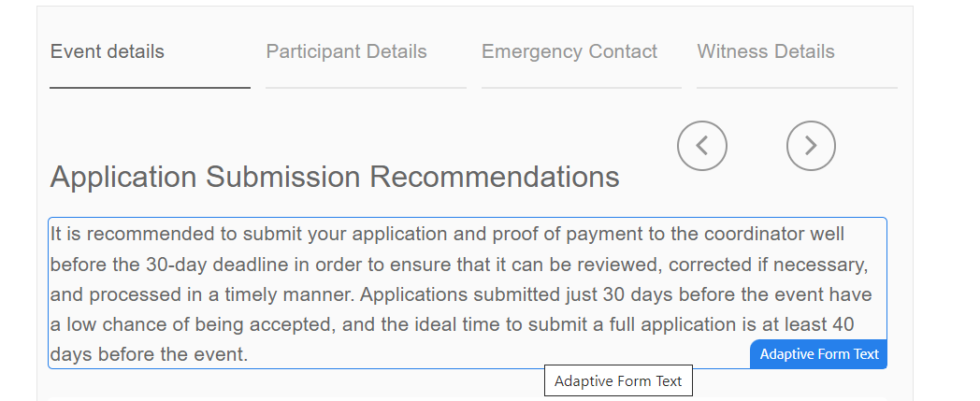Click 'days before the event.' last line

(149, 355)
